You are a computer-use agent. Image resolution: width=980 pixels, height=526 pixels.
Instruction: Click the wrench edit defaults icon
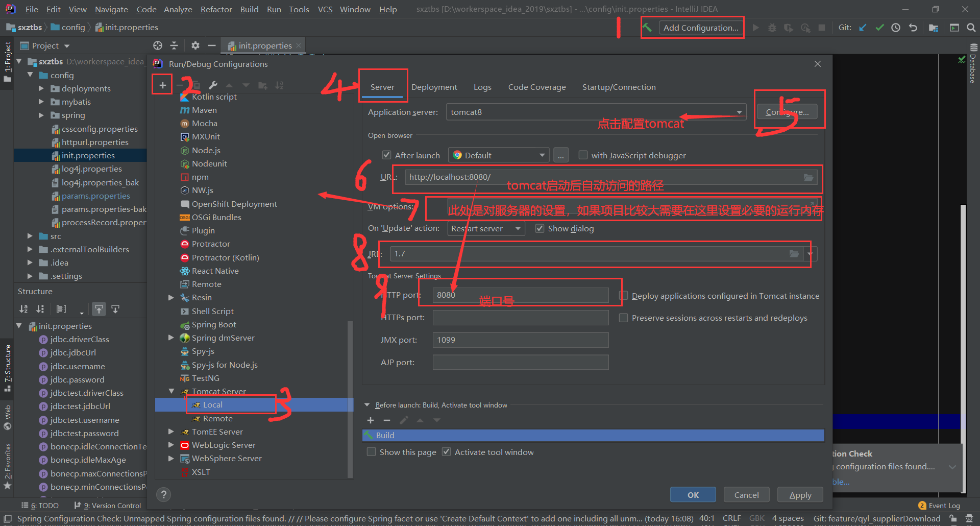[213, 85]
